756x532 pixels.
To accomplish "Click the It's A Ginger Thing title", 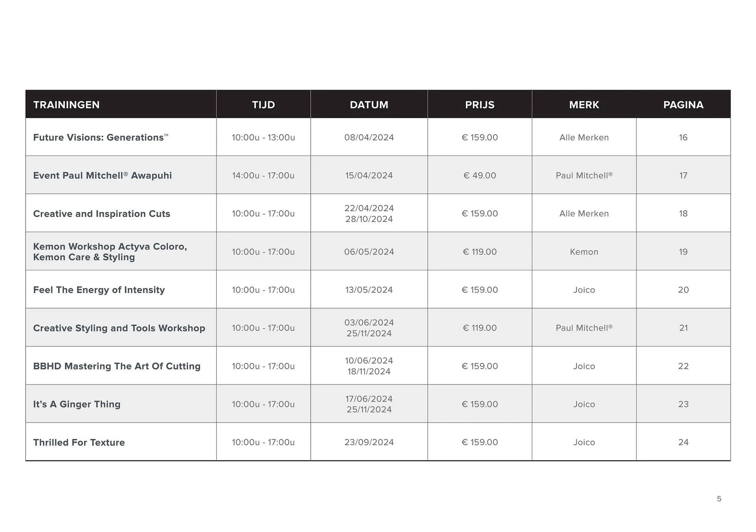I will tap(77, 404).
